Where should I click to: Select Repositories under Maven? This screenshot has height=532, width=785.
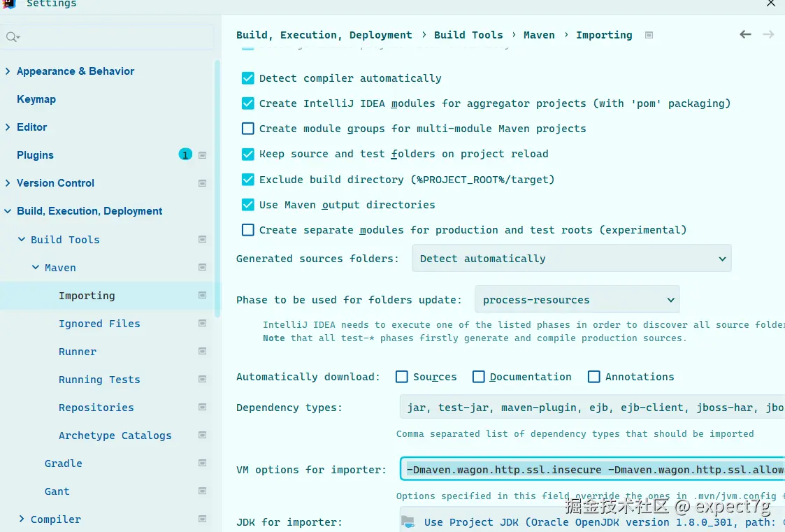point(96,408)
